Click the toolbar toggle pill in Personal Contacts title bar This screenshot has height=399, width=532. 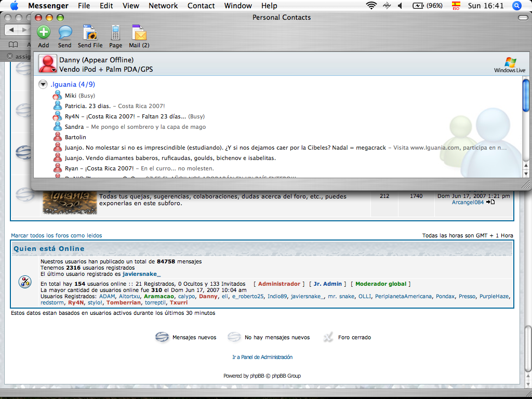click(x=523, y=18)
